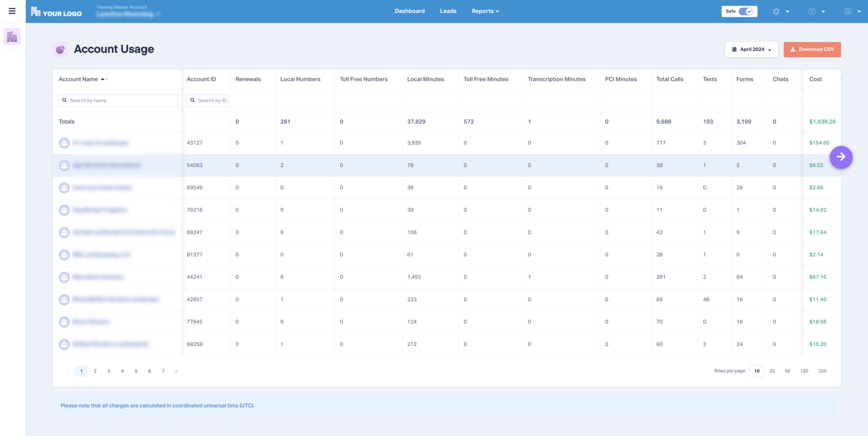868x436 pixels.
Task: Go to the Dashboard menu item
Action: [409, 11]
